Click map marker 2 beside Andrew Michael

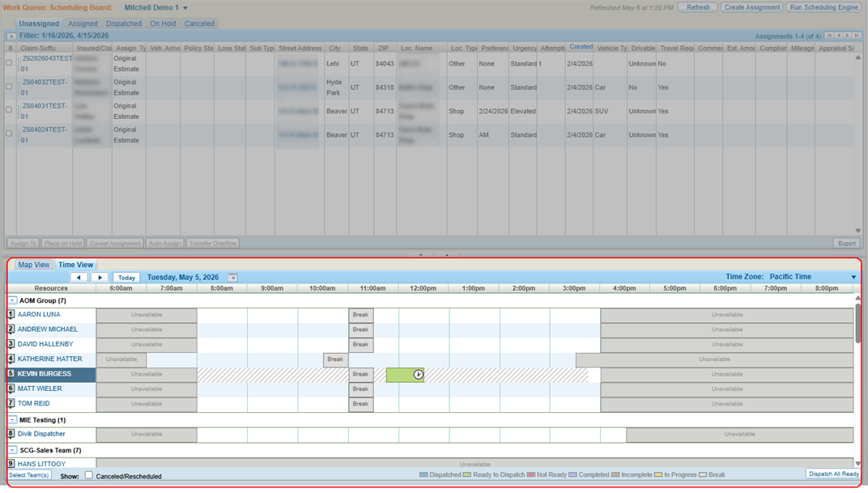click(11, 329)
